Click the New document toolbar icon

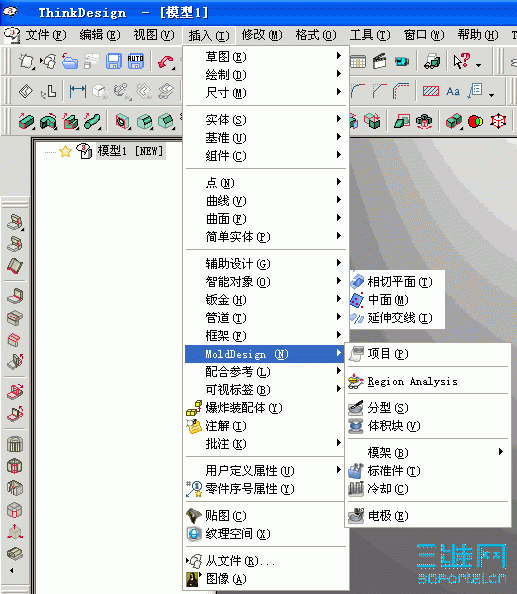pos(27,61)
